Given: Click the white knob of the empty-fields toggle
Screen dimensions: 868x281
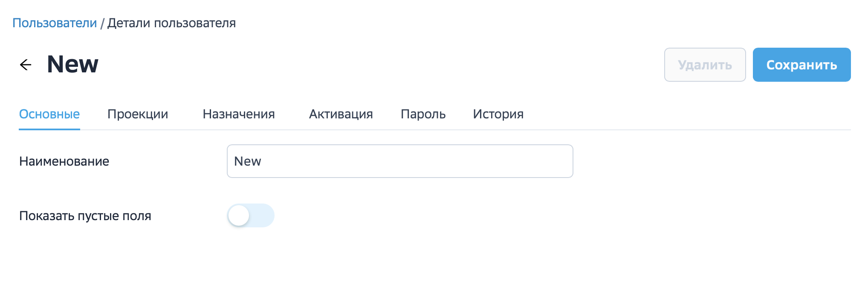Looking at the screenshot, I should 239,215.
